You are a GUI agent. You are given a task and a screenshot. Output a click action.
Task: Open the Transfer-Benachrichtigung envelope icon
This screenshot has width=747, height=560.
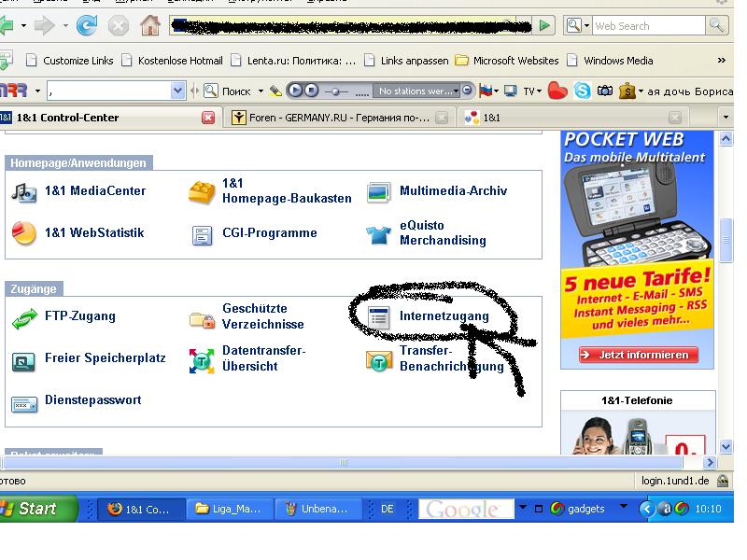click(379, 360)
